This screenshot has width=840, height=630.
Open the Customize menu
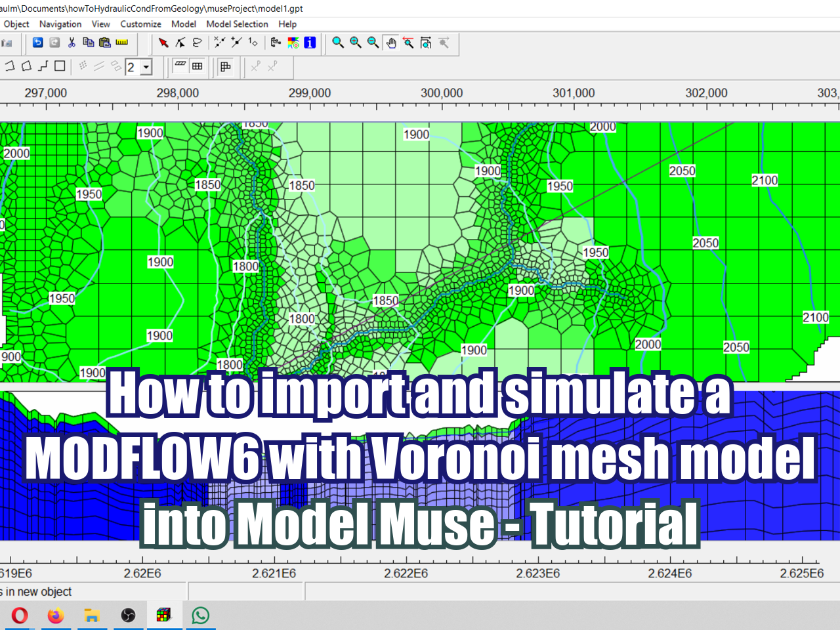(140, 24)
